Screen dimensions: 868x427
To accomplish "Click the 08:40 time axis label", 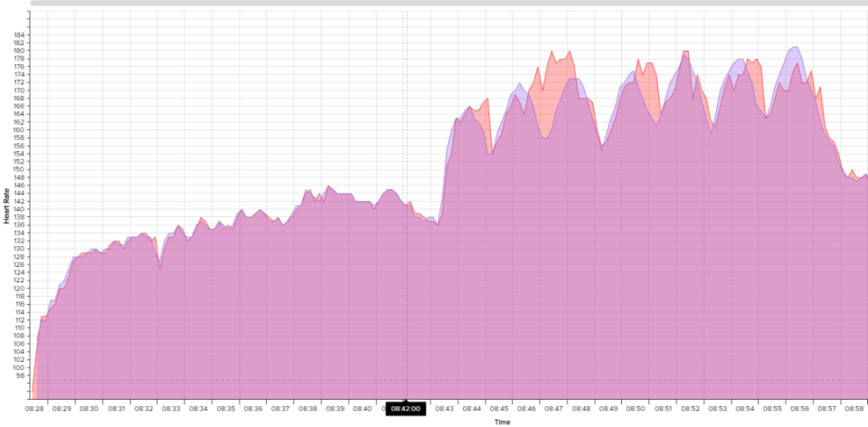I will [x=363, y=408].
